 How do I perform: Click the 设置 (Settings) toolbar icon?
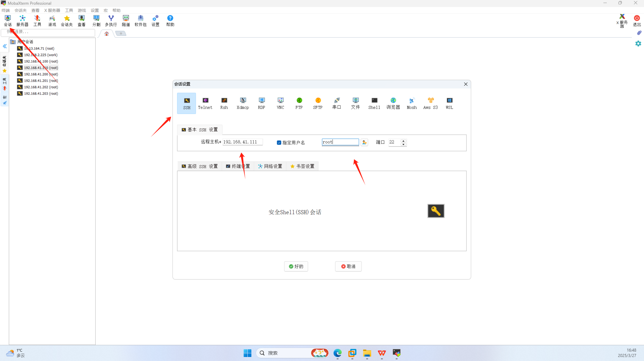click(x=155, y=20)
